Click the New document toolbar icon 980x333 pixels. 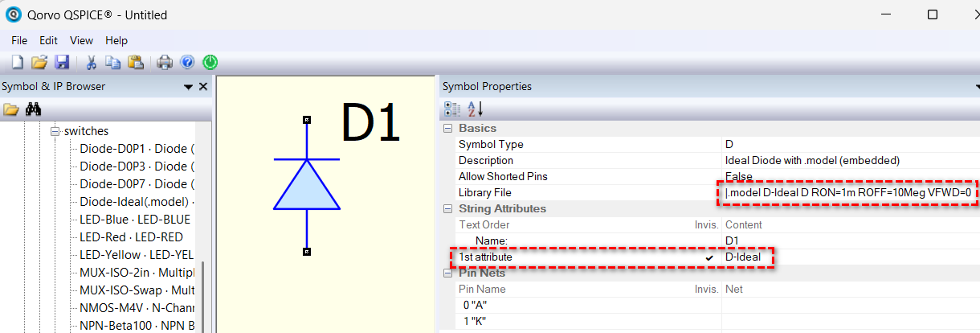tap(17, 62)
